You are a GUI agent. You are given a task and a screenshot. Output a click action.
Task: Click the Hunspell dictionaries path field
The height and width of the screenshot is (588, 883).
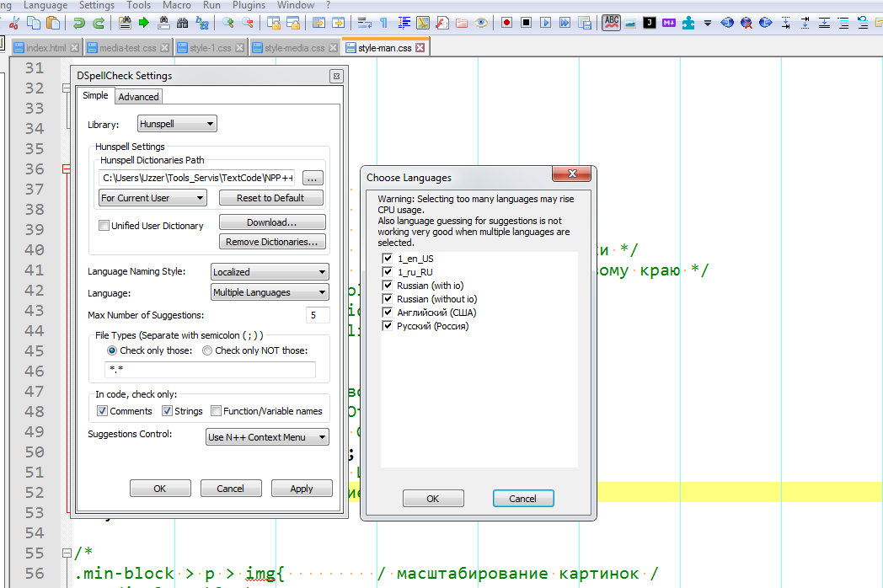[197, 178]
